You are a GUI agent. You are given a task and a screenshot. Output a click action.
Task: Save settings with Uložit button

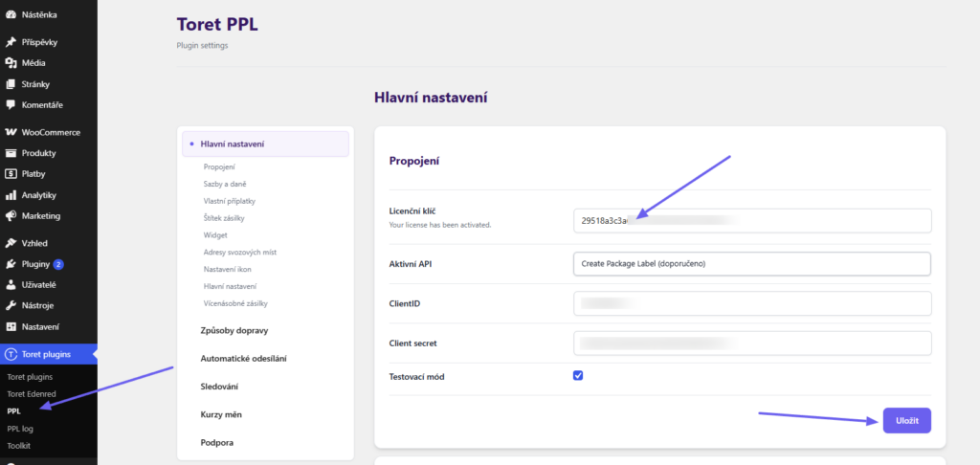pos(907,421)
